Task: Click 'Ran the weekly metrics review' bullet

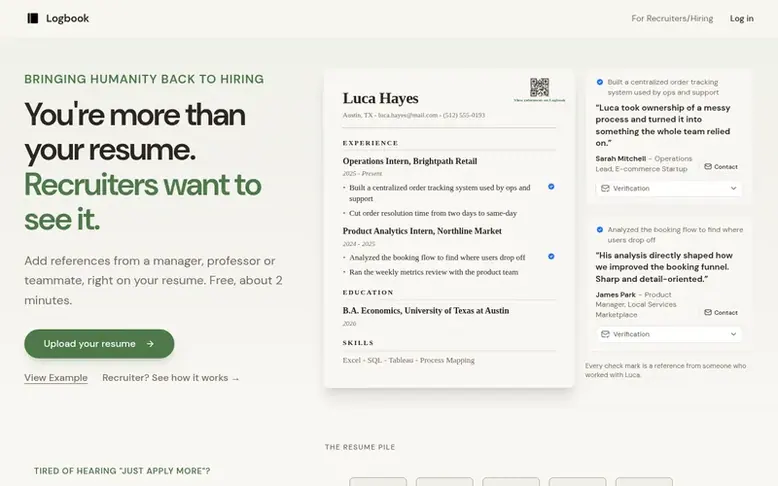Action: click(433, 272)
